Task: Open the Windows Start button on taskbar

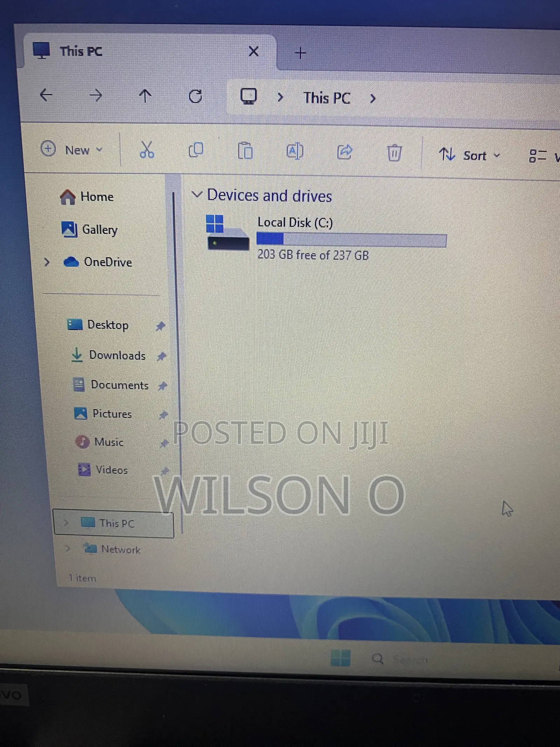Action: coord(340,657)
